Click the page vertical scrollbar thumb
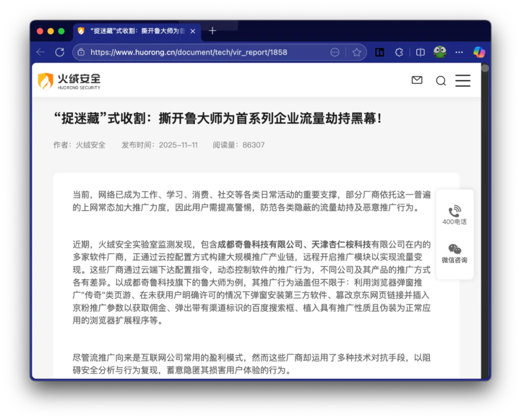 pos(485,68)
